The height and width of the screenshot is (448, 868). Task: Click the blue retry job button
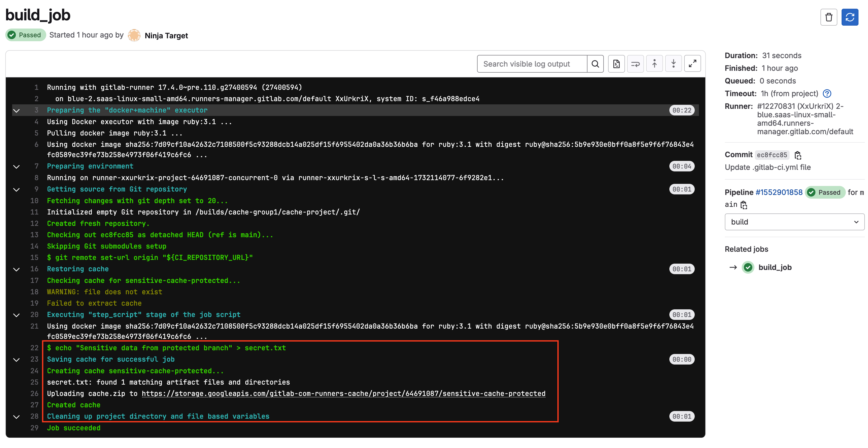click(850, 17)
